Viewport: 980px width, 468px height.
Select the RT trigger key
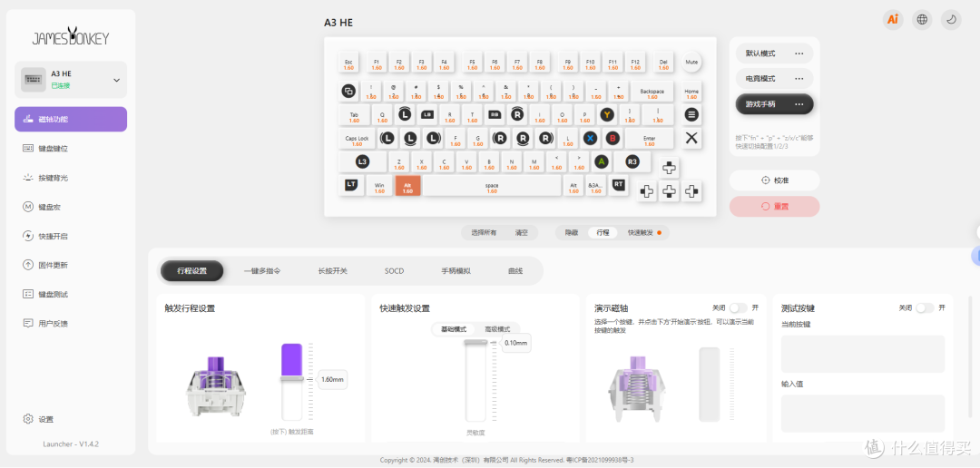(618, 184)
